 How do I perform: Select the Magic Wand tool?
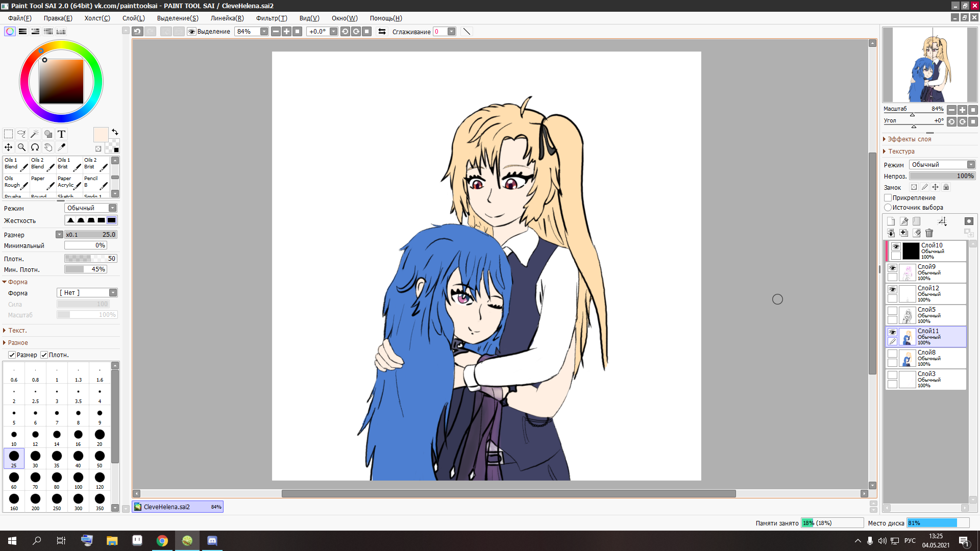[35, 134]
